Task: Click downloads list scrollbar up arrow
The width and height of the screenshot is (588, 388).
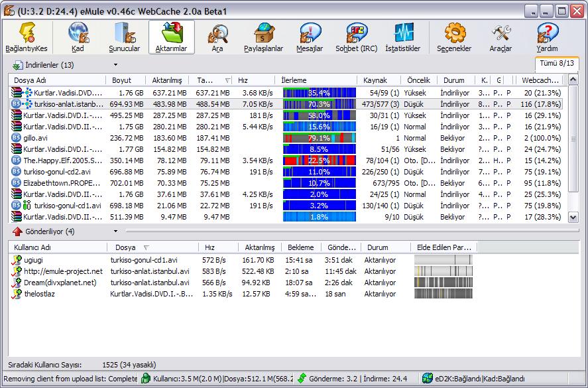Action: tap(573, 80)
